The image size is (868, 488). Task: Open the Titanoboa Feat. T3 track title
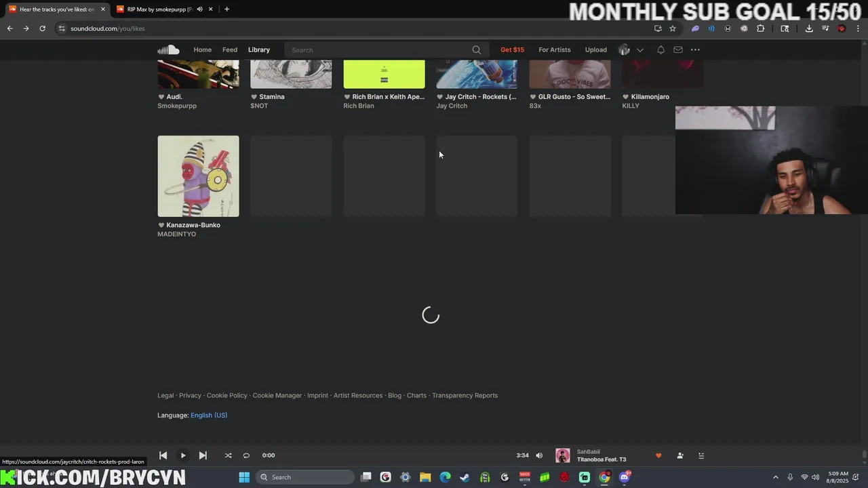(601, 460)
